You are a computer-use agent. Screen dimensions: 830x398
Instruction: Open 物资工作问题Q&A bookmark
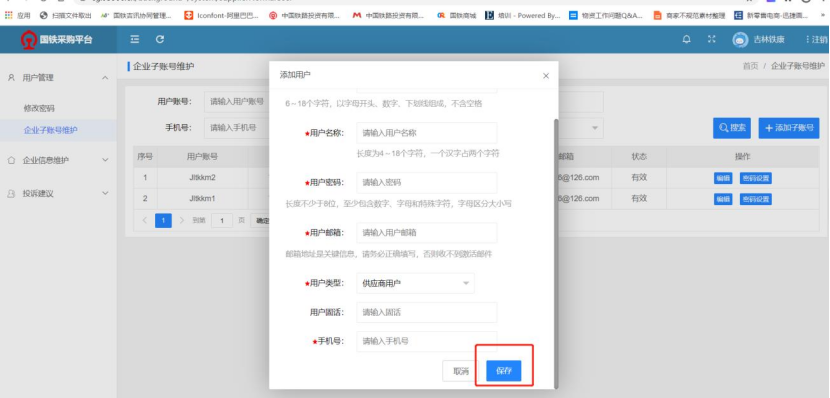606,15
